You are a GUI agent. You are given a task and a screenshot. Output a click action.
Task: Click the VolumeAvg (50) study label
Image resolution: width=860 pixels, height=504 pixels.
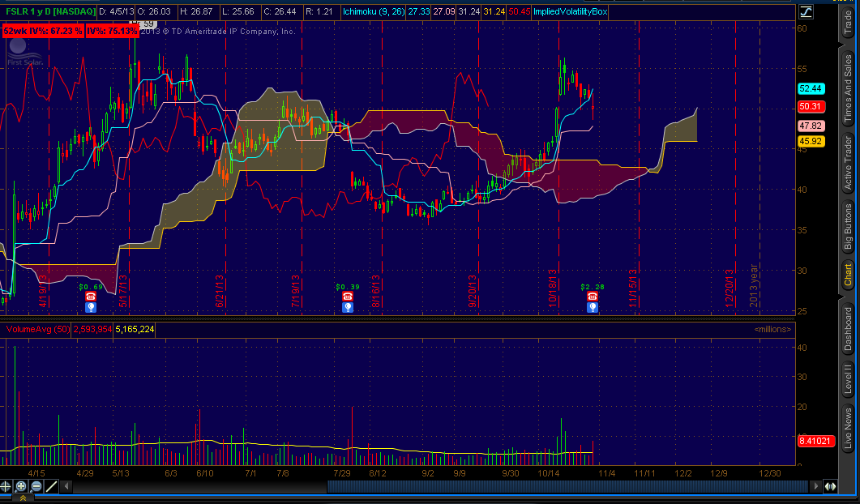38,329
